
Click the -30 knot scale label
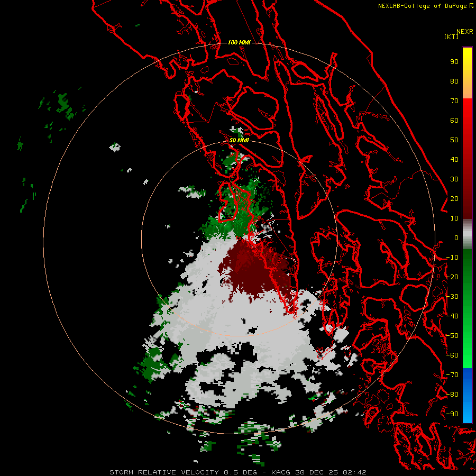point(452,297)
